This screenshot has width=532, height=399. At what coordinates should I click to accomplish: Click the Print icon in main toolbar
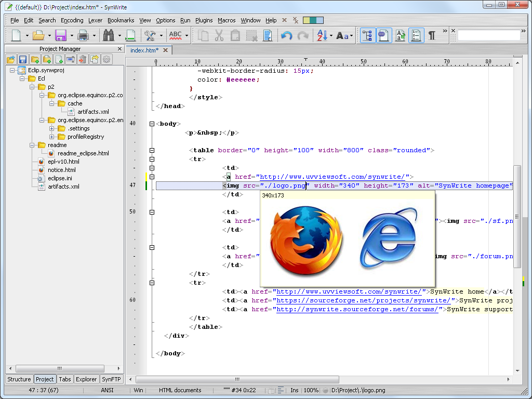point(83,35)
